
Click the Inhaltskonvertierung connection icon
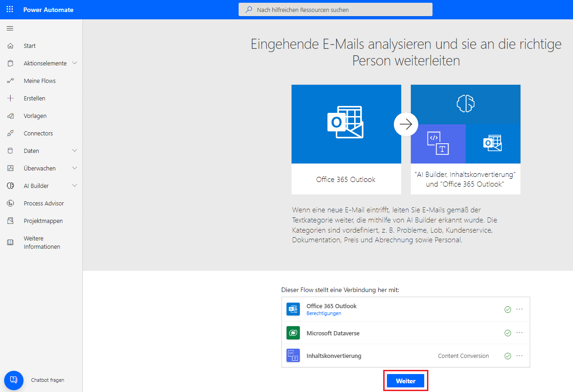click(x=293, y=356)
